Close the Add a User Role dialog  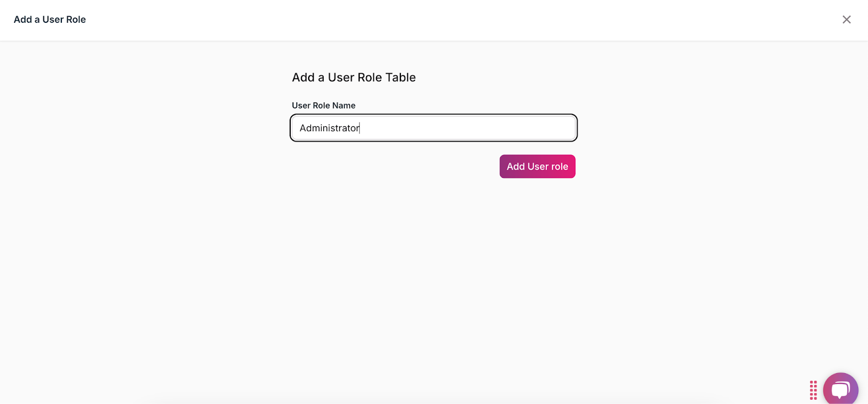point(846,20)
